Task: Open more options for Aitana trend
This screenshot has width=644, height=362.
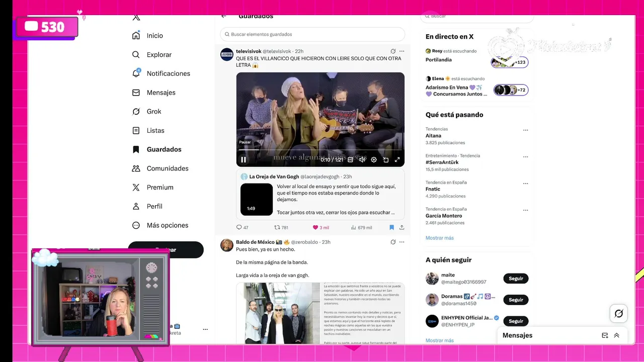Action: pos(525,130)
